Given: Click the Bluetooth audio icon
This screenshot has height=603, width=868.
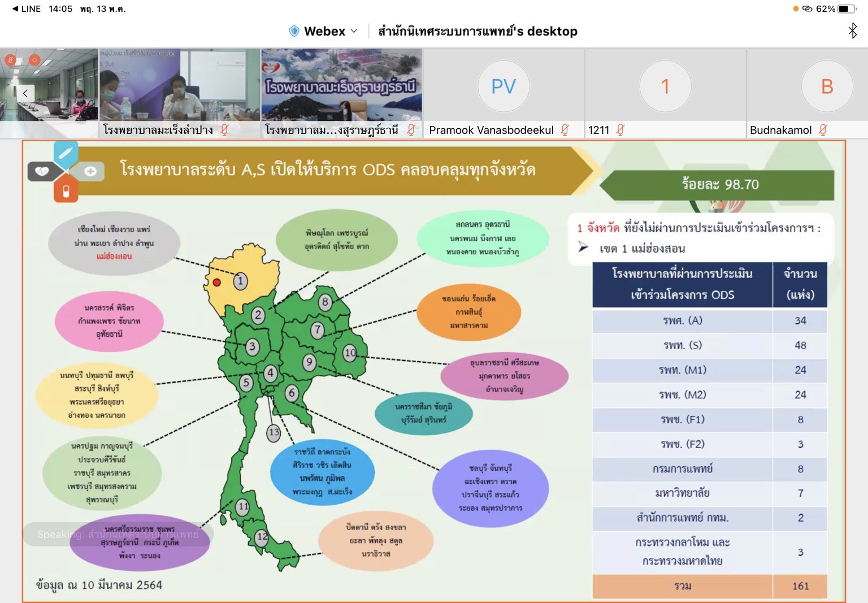Looking at the screenshot, I should [x=852, y=31].
